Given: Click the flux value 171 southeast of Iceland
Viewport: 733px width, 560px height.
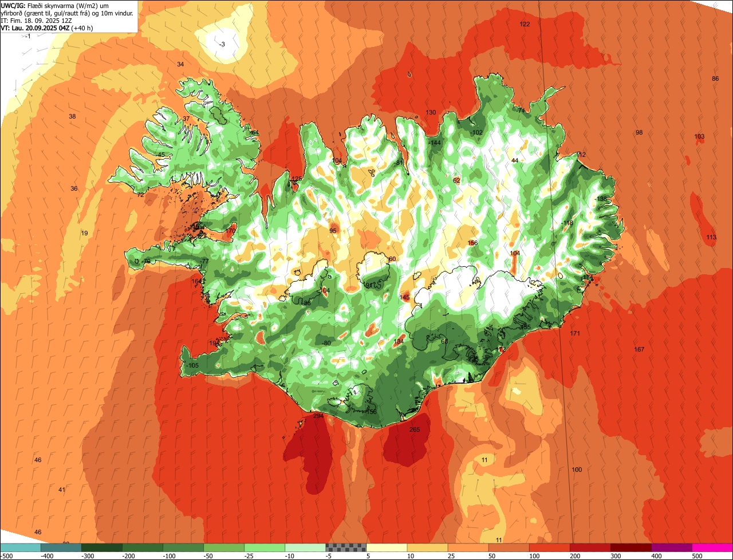Looking at the screenshot, I should tap(575, 333).
